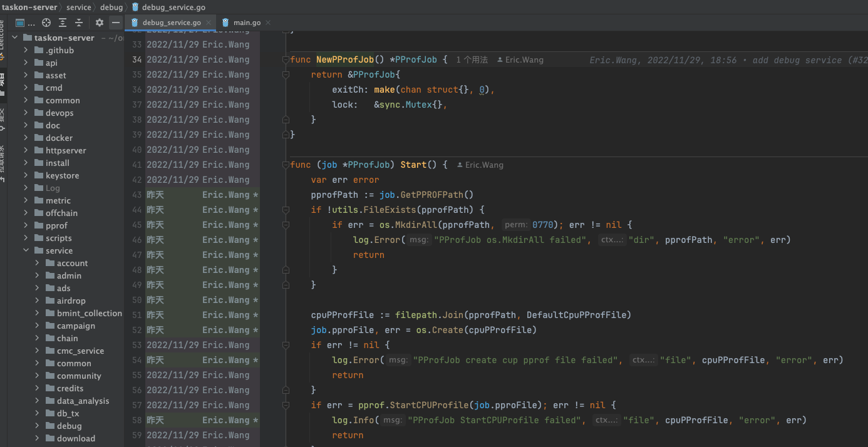Collapse the service folder
The width and height of the screenshot is (868, 447).
click(x=26, y=250)
